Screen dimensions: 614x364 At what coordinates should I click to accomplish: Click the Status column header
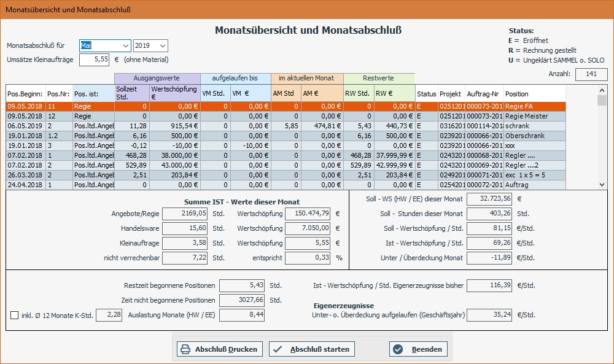pyautogui.click(x=427, y=93)
